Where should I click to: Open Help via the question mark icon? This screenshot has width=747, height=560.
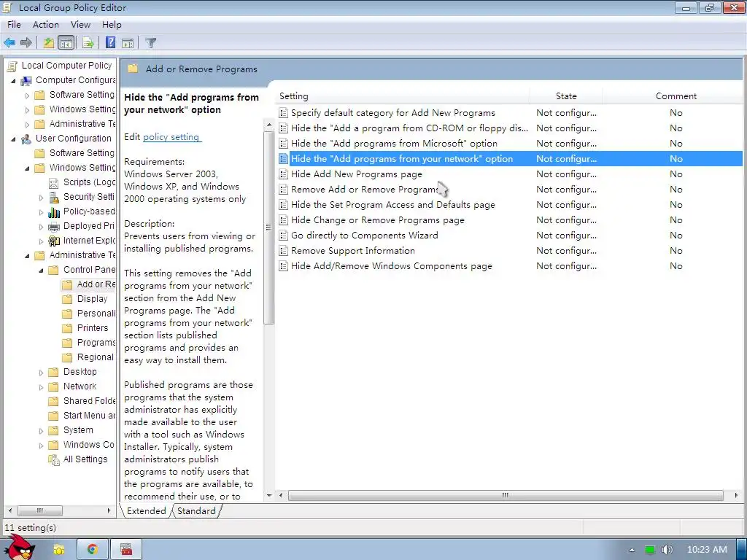coord(110,43)
